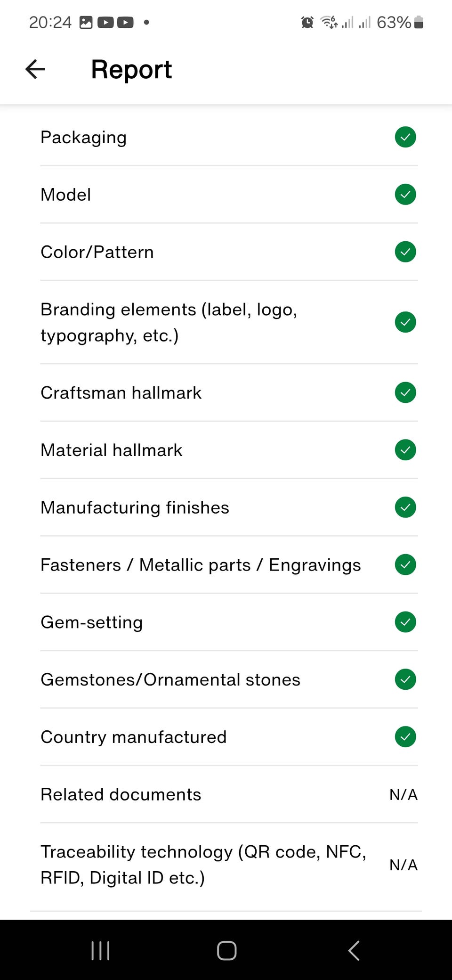This screenshot has width=452, height=980.
Task: Tap the Material hallmark verified icon
Action: tap(405, 450)
